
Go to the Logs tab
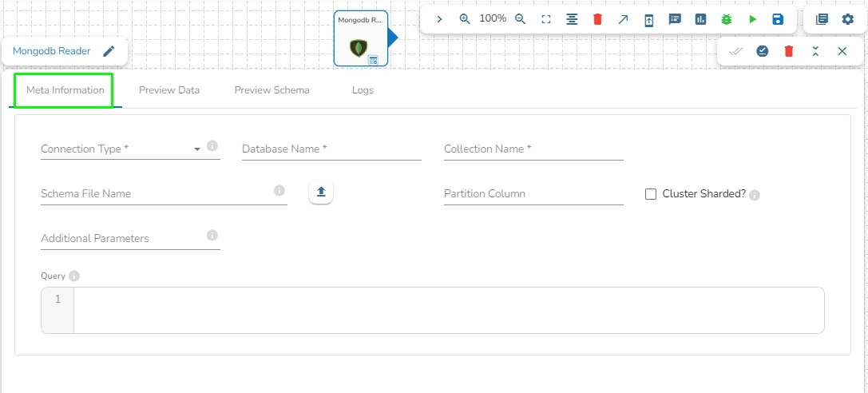pyautogui.click(x=363, y=90)
